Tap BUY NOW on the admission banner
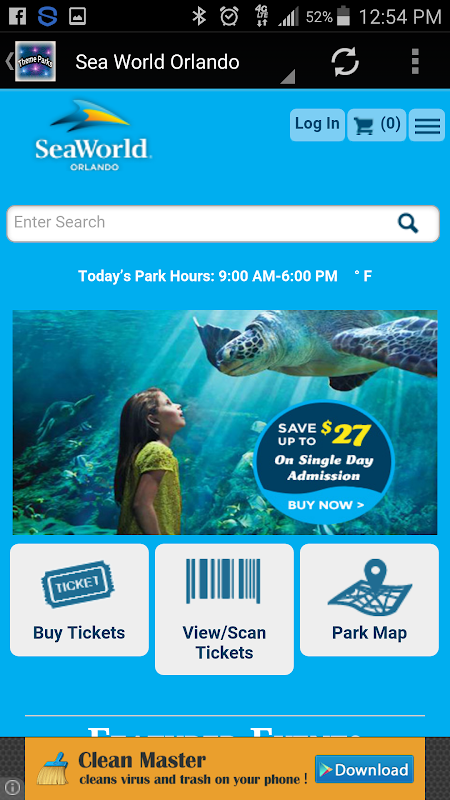 [326, 506]
